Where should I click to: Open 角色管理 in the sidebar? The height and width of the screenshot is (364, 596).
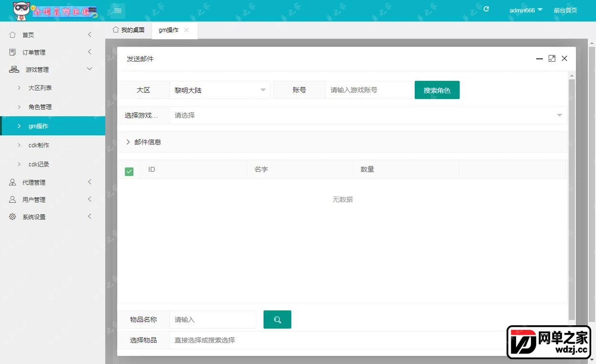[53, 107]
